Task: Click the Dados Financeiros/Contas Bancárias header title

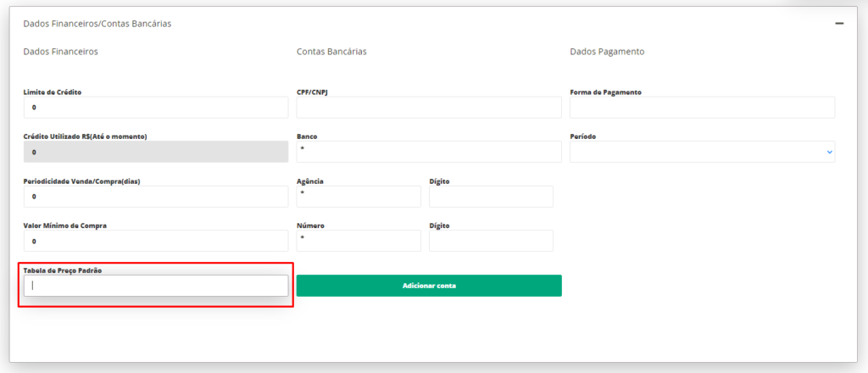Action: pos(97,24)
